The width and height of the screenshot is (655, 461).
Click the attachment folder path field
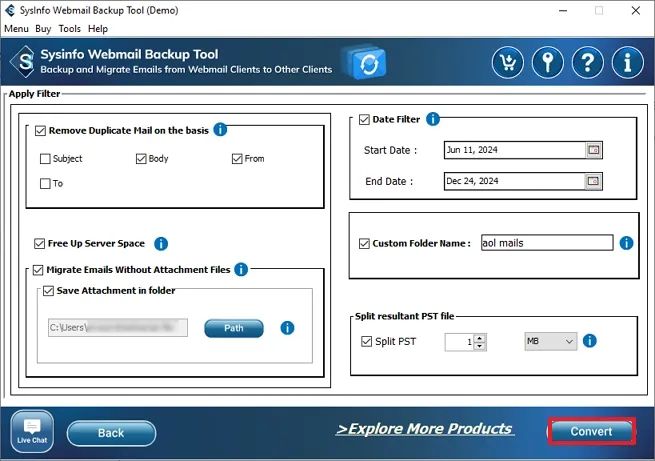tap(118, 328)
